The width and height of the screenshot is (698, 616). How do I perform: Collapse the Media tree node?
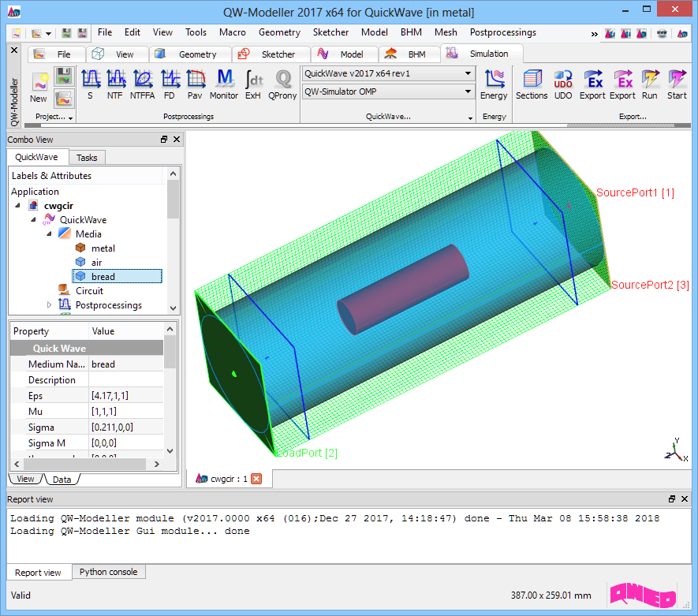49,234
